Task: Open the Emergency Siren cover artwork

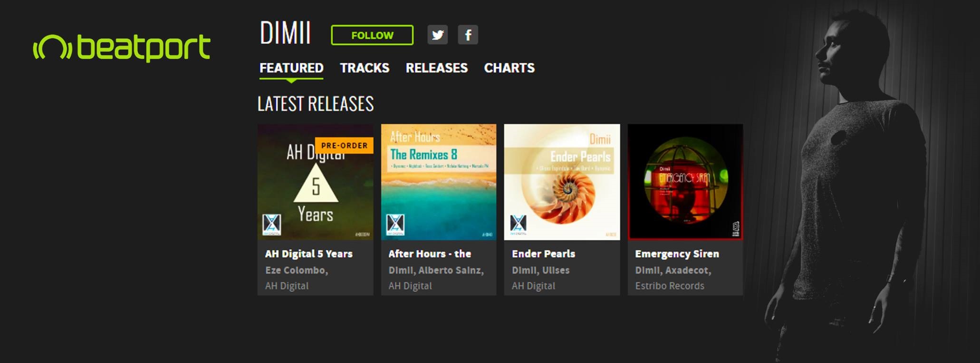Action: (x=685, y=182)
